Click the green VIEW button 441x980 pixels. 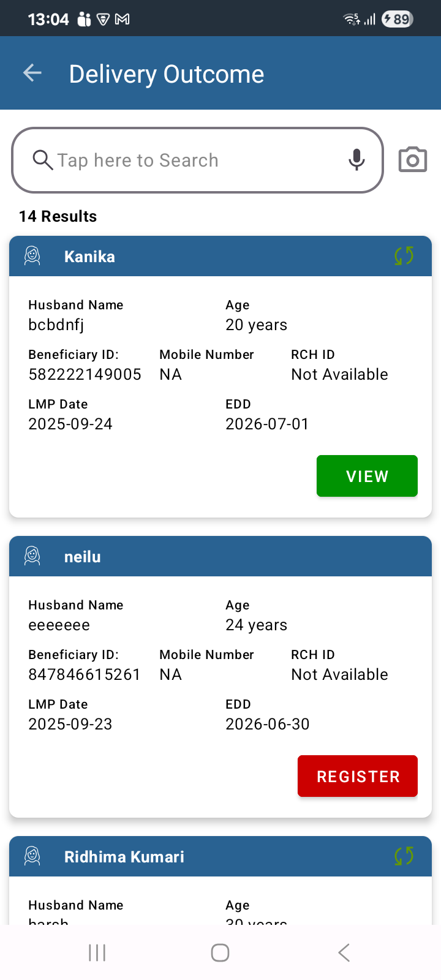pos(367,476)
